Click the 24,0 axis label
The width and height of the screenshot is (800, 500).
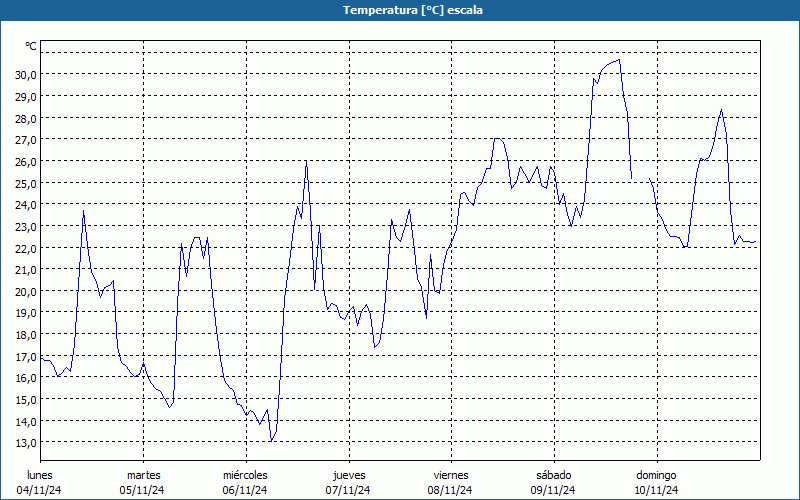pyautogui.click(x=27, y=205)
